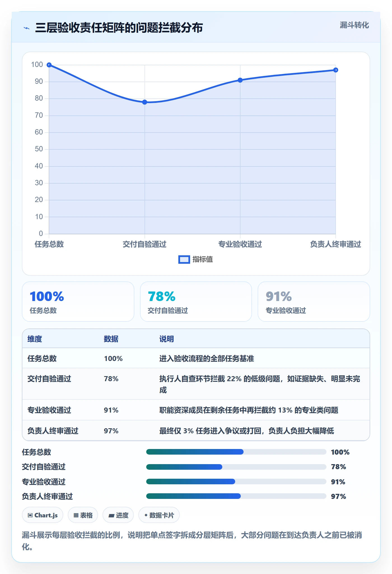Screen dimensions: 392x574
Task: Click the 数据 column header
Action: click(111, 339)
